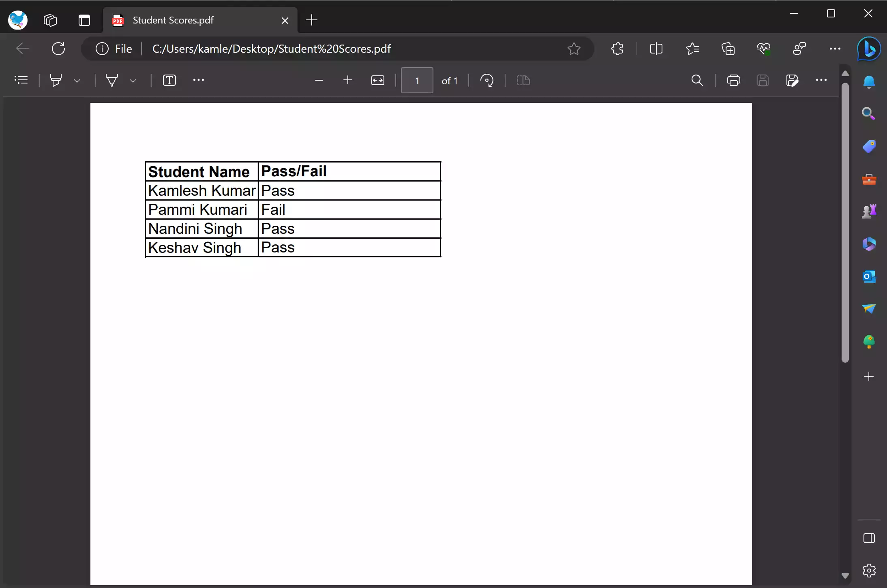Click the Rotate page icon

[x=486, y=80]
